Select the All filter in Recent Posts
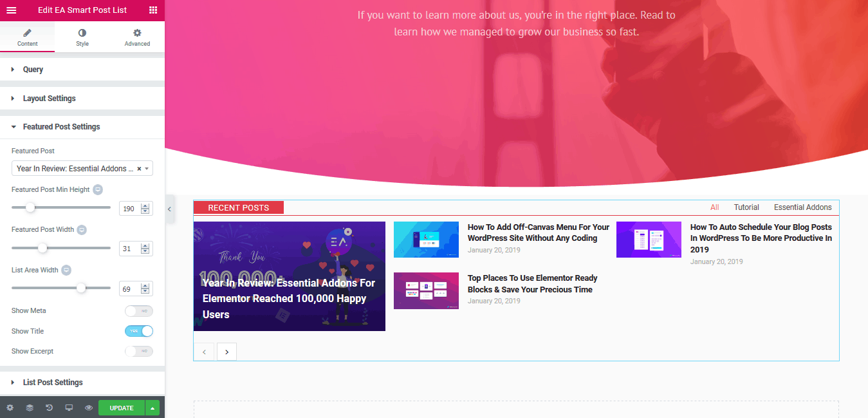The image size is (868, 418). (x=715, y=207)
